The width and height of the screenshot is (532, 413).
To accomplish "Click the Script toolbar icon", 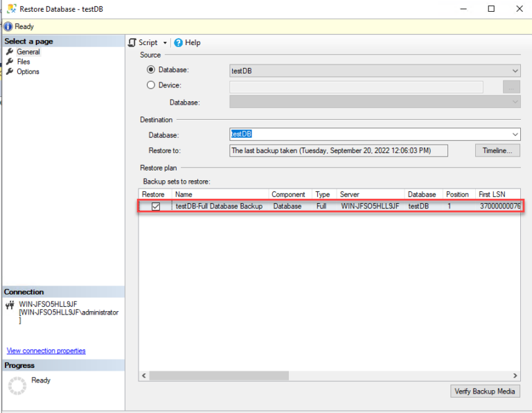I will pos(132,43).
